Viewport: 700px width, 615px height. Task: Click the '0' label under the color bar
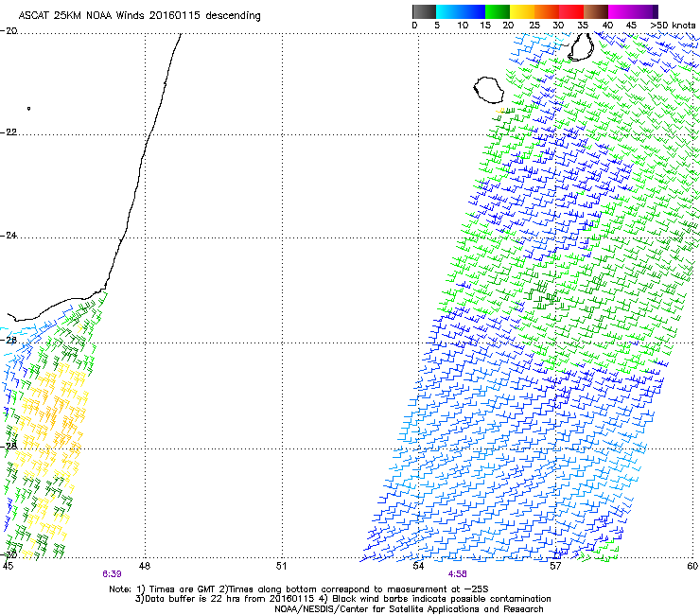(414, 26)
